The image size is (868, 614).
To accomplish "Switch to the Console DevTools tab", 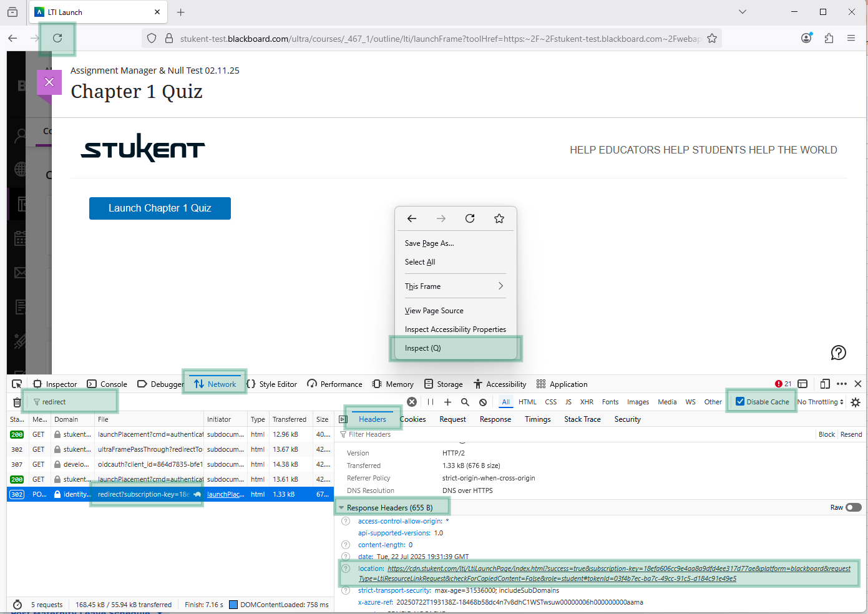I will click(x=107, y=384).
